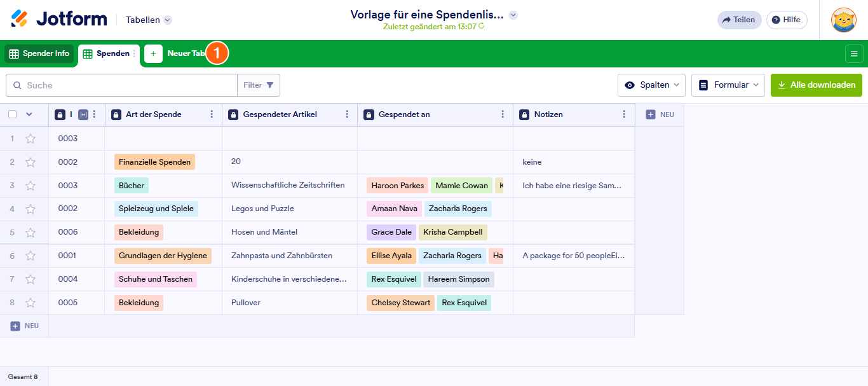Select note A package for 50 people

(574, 256)
